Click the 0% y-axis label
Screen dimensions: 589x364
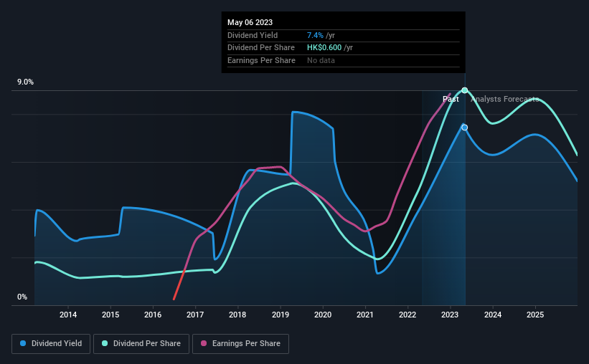(x=22, y=297)
